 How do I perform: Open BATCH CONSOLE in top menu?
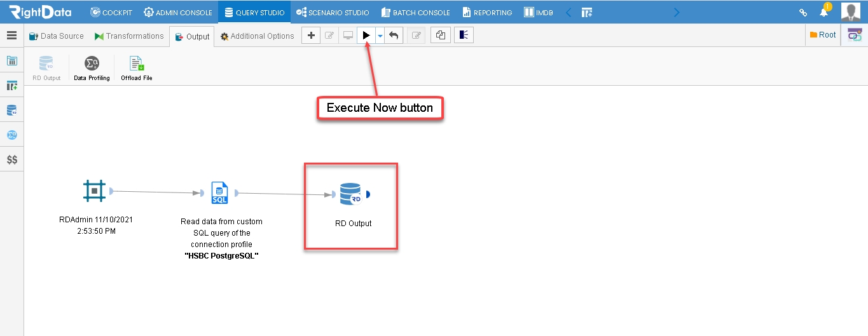tap(416, 12)
